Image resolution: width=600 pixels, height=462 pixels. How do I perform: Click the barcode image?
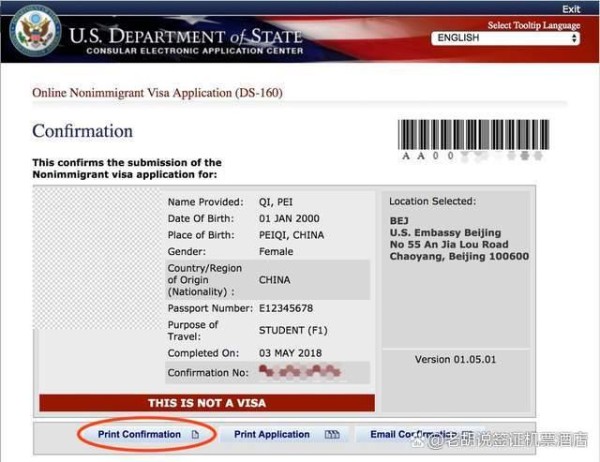pos(473,134)
